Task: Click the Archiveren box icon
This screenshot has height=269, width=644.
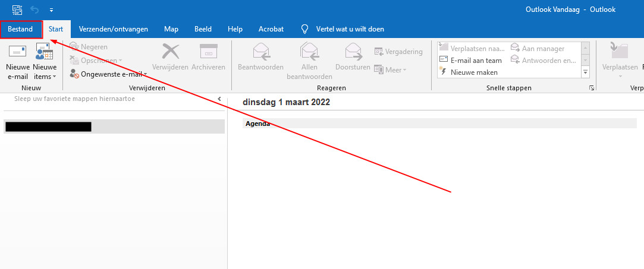Action: (208, 52)
